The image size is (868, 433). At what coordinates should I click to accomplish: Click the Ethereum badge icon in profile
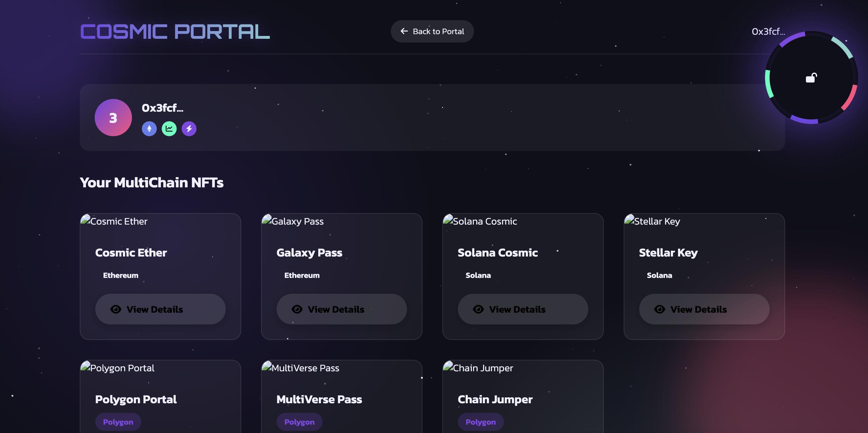[149, 129]
